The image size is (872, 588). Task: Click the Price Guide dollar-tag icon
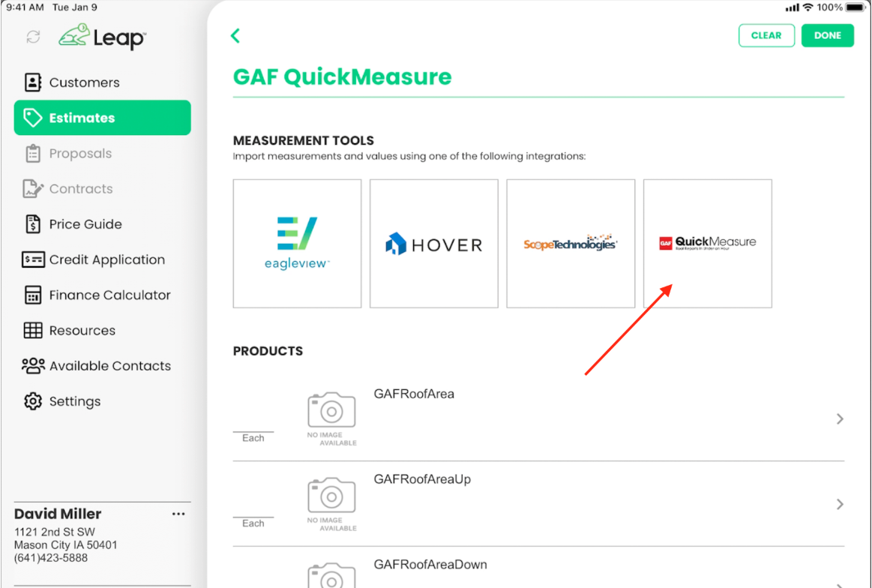click(33, 223)
